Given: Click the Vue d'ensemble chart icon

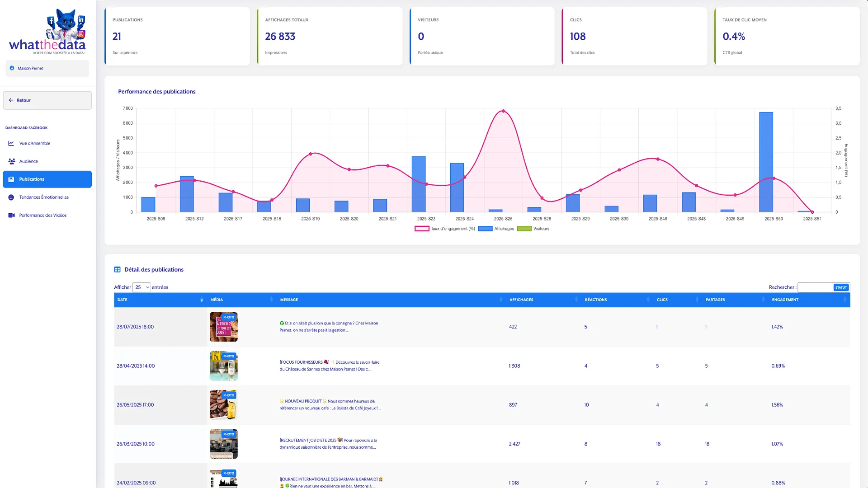Looking at the screenshot, I should pos(11,143).
